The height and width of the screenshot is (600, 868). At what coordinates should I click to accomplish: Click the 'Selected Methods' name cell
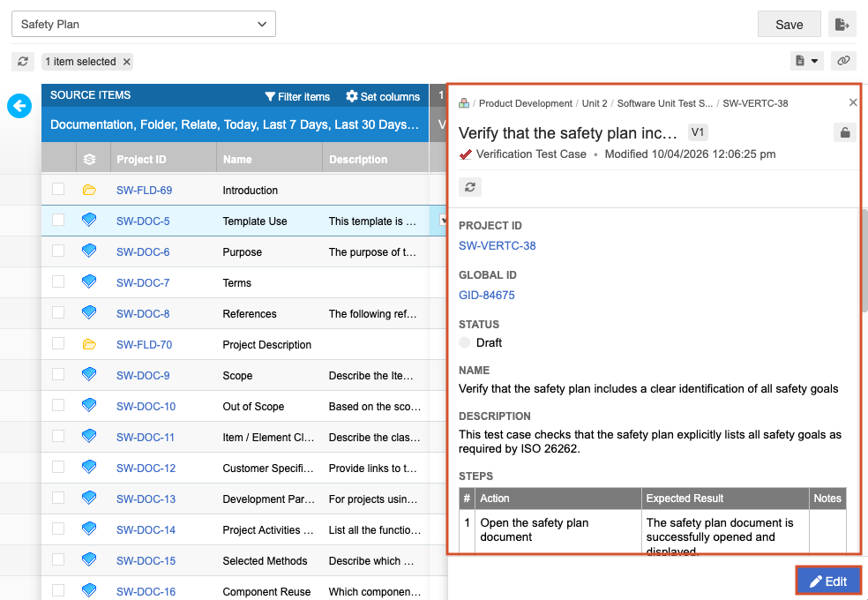point(265,560)
